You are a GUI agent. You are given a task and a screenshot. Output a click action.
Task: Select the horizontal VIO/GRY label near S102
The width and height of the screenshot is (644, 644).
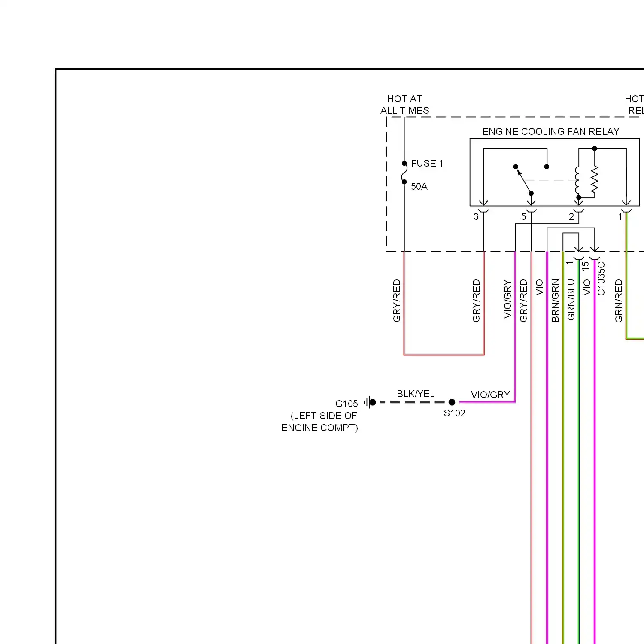click(x=490, y=395)
